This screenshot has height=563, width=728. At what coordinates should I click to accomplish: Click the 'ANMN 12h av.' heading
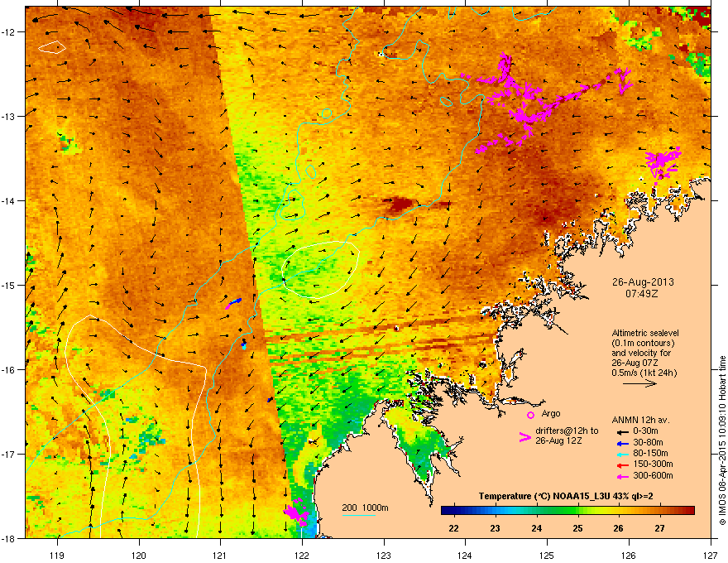click(x=640, y=420)
